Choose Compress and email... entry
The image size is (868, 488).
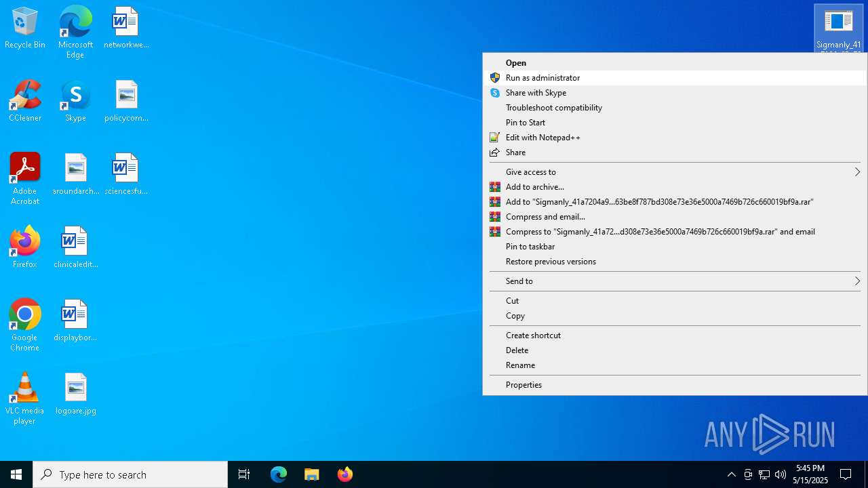point(675,217)
